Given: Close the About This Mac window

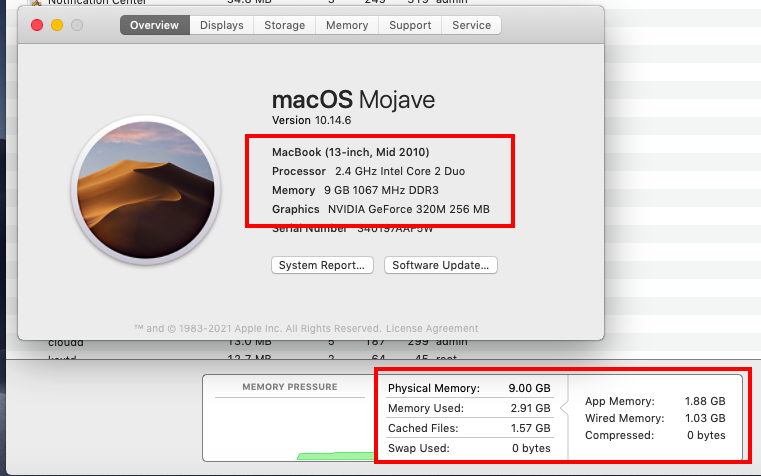Looking at the screenshot, I should point(34,24).
